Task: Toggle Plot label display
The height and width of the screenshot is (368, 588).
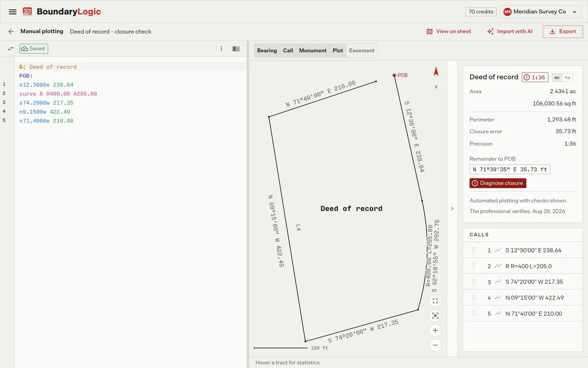Action: tap(338, 50)
